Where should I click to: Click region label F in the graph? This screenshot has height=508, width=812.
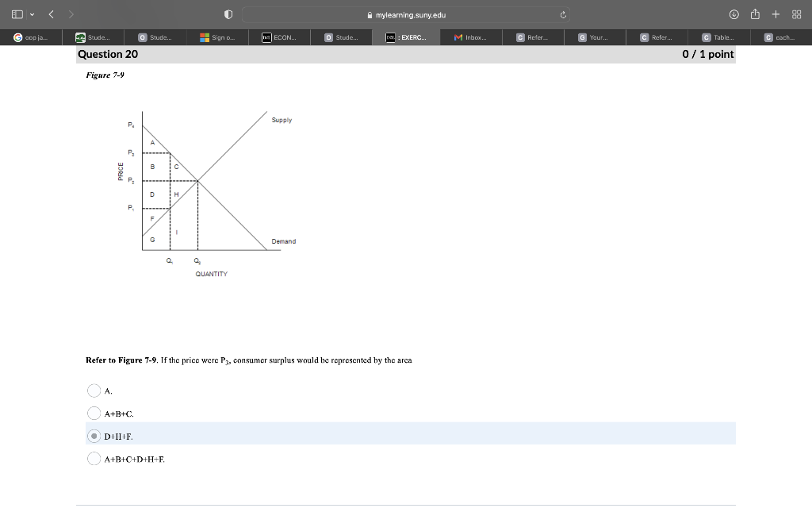(152, 219)
